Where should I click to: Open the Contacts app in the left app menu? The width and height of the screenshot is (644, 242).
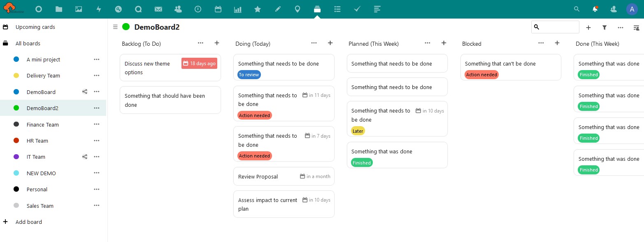[178, 9]
